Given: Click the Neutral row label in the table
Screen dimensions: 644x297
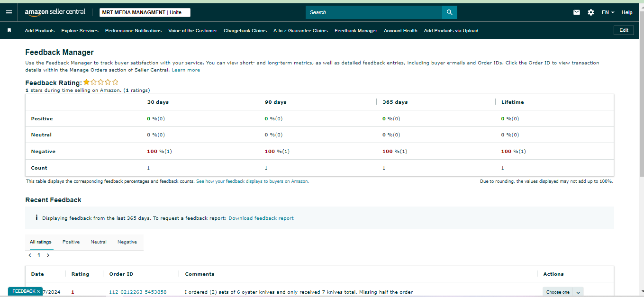Looking at the screenshot, I should [x=41, y=135].
